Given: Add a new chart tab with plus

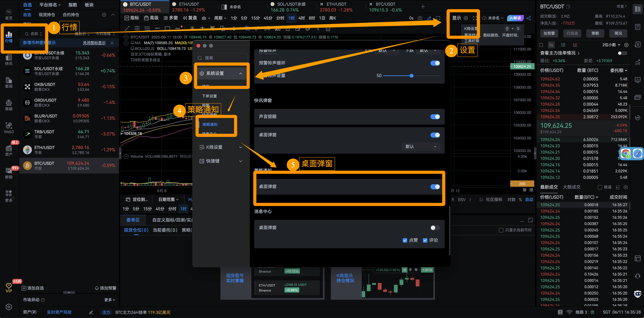Looking at the screenshot, I should point(423,7).
